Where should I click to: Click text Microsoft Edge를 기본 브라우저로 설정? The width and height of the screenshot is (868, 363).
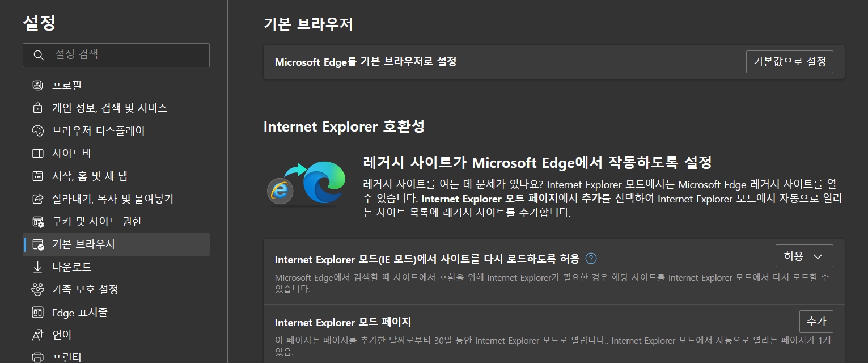click(366, 62)
